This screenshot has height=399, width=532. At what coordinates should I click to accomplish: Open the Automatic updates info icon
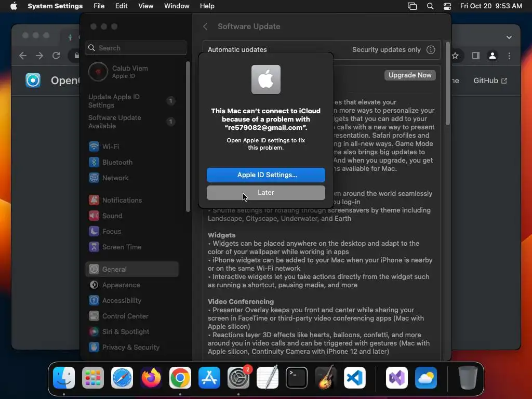click(431, 49)
